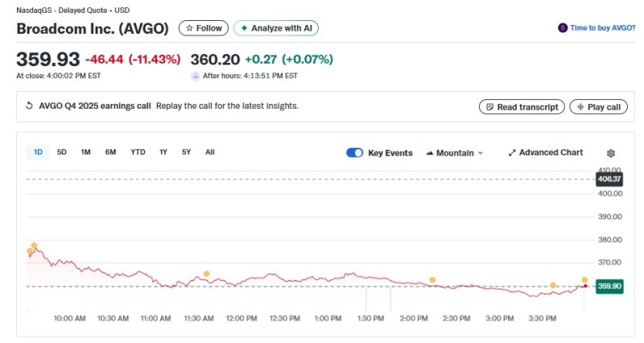The height and width of the screenshot is (343, 644).
Task: Click the transcript icon in Read transcript
Action: pos(489,107)
